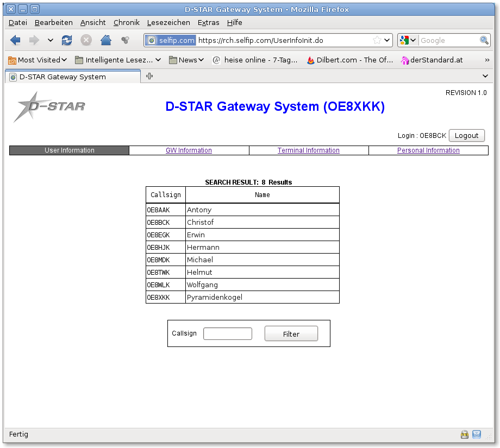Open the URL bar history dropdown
500x448 pixels.
pos(387,40)
